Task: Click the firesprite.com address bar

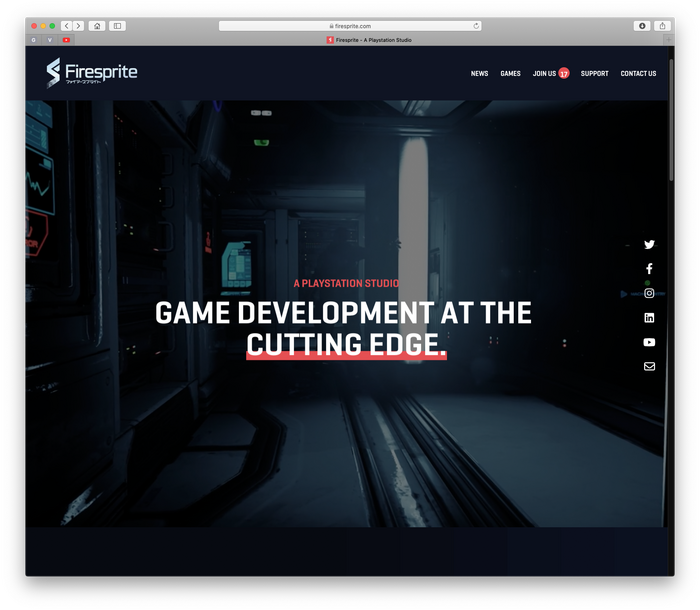Action: 350,26
